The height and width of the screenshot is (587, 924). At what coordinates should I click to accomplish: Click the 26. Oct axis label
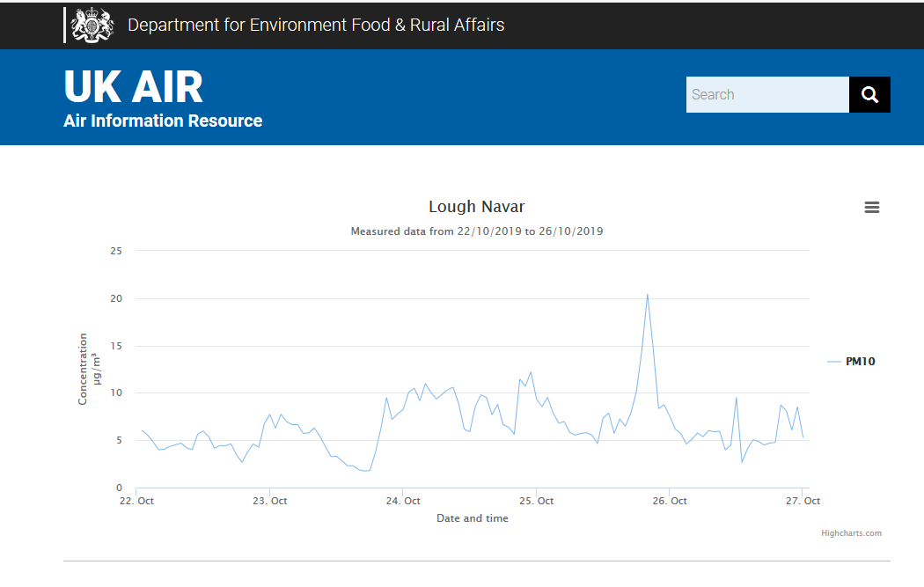tap(670, 501)
